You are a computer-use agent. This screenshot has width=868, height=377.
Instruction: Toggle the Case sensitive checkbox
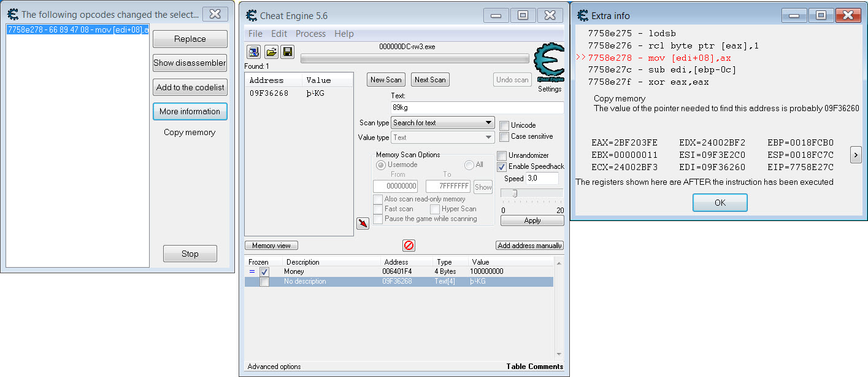[504, 136]
